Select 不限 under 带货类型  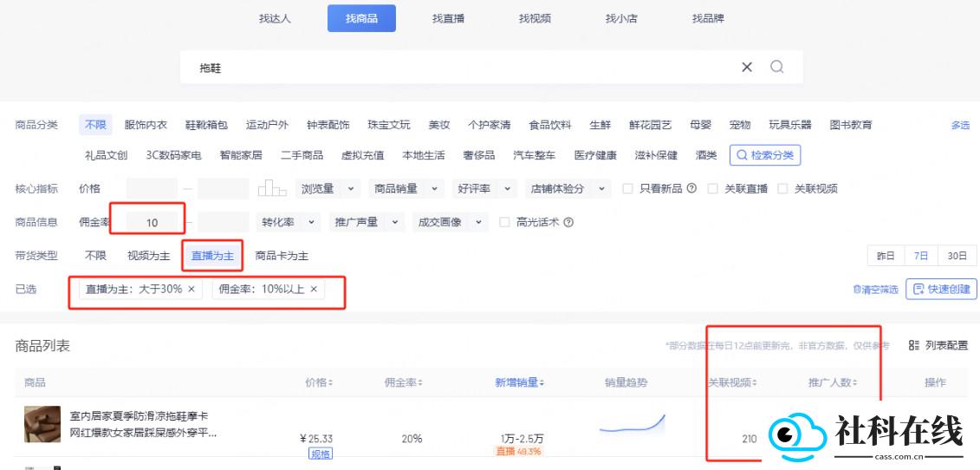[95, 255]
